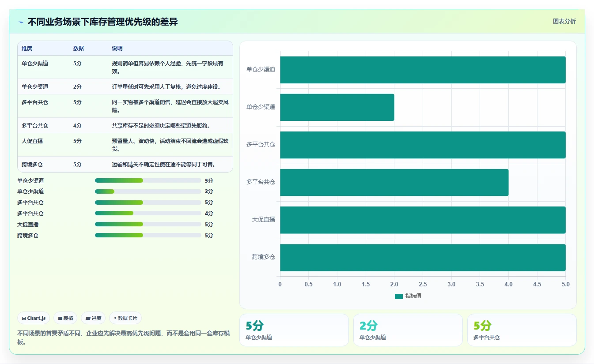Click the 数据 column header
594x364 pixels.
click(79, 49)
